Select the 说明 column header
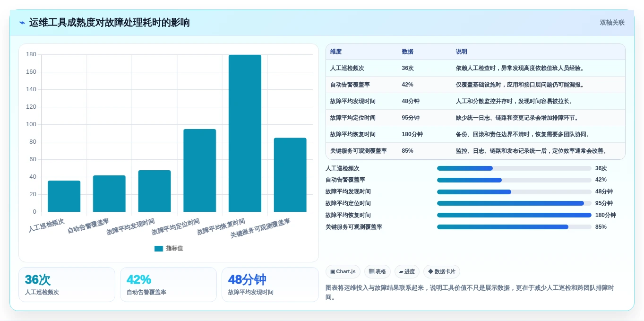 tap(462, 52)
